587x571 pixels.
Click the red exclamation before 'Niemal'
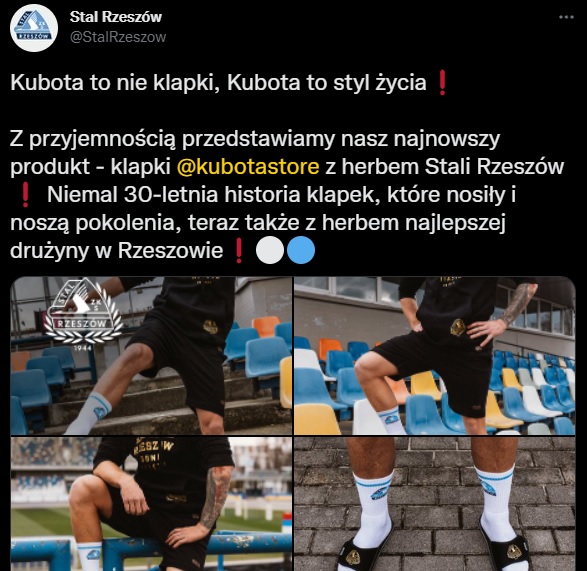coord(25,195)
